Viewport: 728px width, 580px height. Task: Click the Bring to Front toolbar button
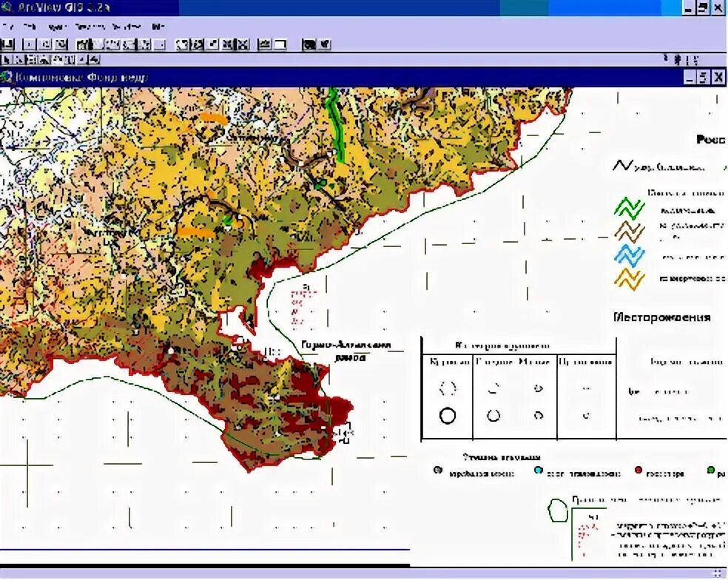click(x=112, y=44)
